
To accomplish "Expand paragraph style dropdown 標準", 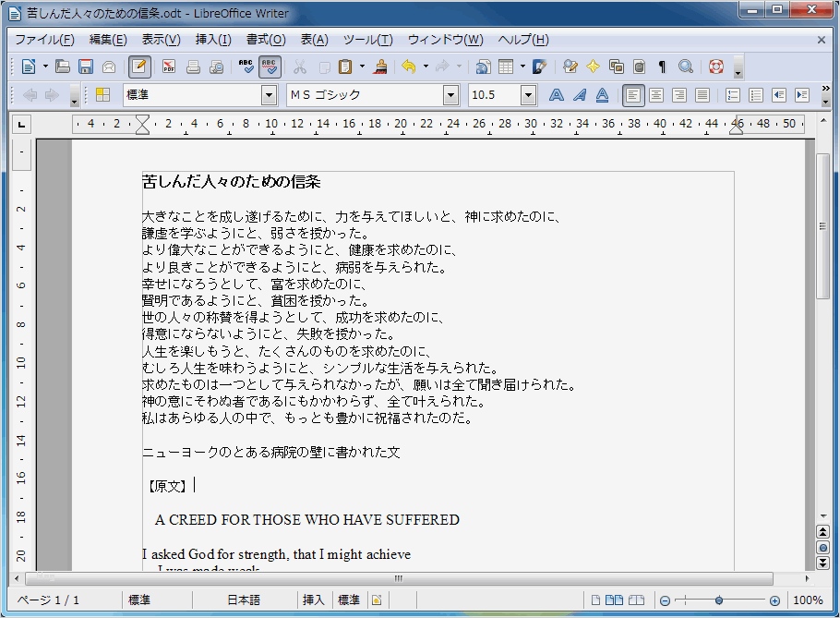I will click(x=269, y=95).
